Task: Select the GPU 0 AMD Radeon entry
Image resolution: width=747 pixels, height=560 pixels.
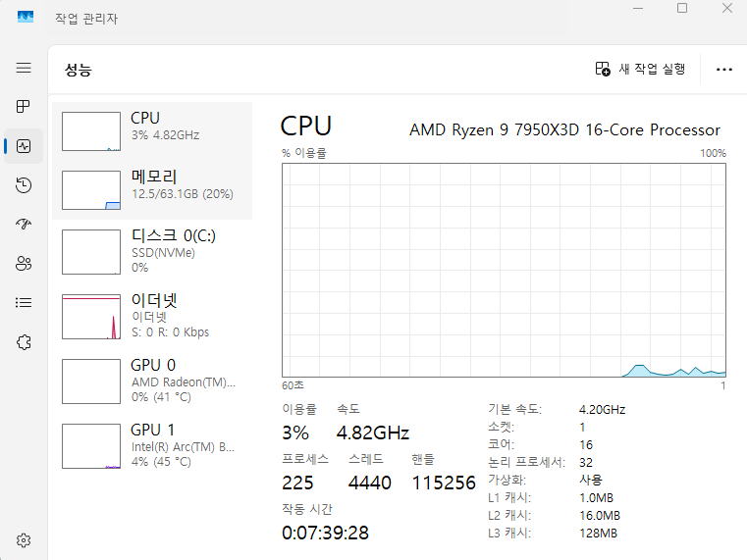Action: tap(152, 382)
